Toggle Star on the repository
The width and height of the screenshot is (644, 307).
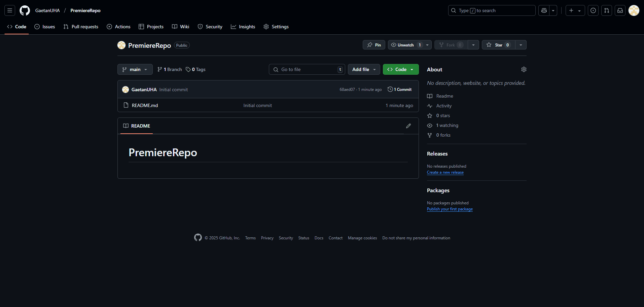click(498, 45)
